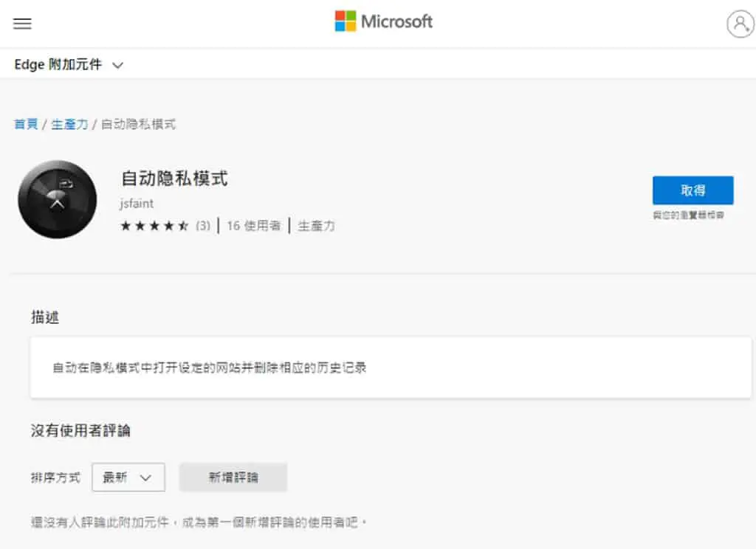Click the extension description text box
Screen dimensions: 756x549
[x=391, y=367]
